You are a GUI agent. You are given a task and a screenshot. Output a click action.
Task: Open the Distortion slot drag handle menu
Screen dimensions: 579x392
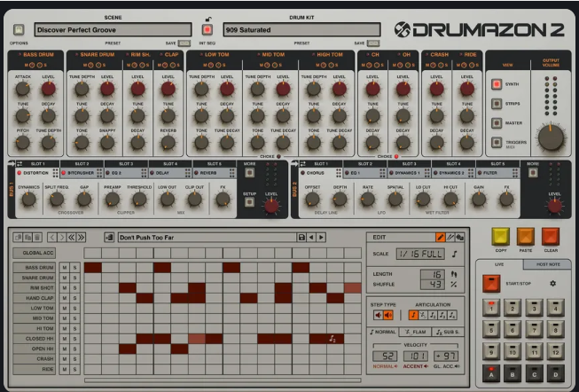pyautogui.click(x=55, y=173)
